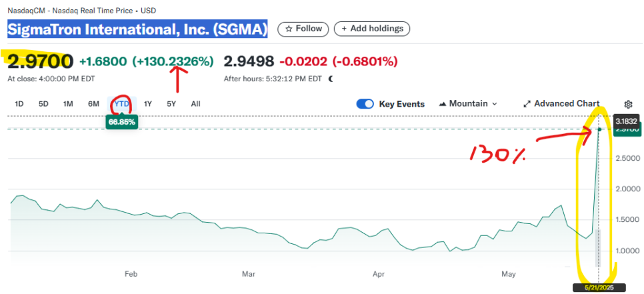This screenshot has width=644, height=294.
Task: Open the Advanced Chart link
Action: pos(561,104)
